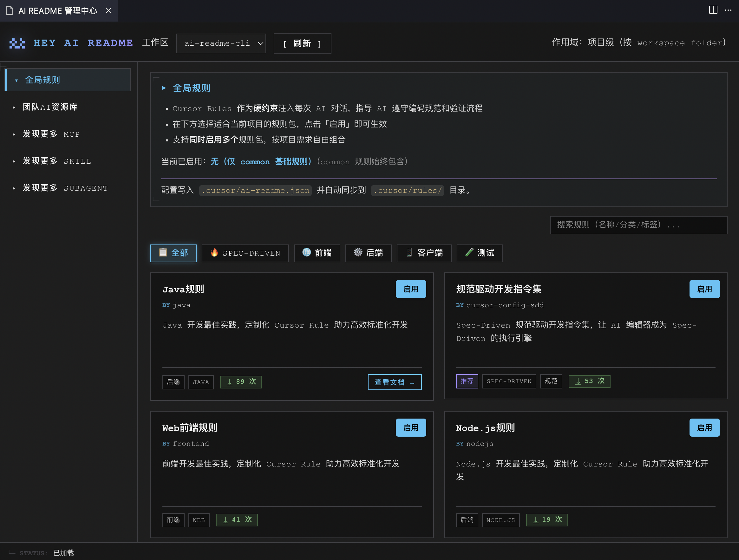
Task: Open the more actions ellipsis menu
Action: click(728, 10)
